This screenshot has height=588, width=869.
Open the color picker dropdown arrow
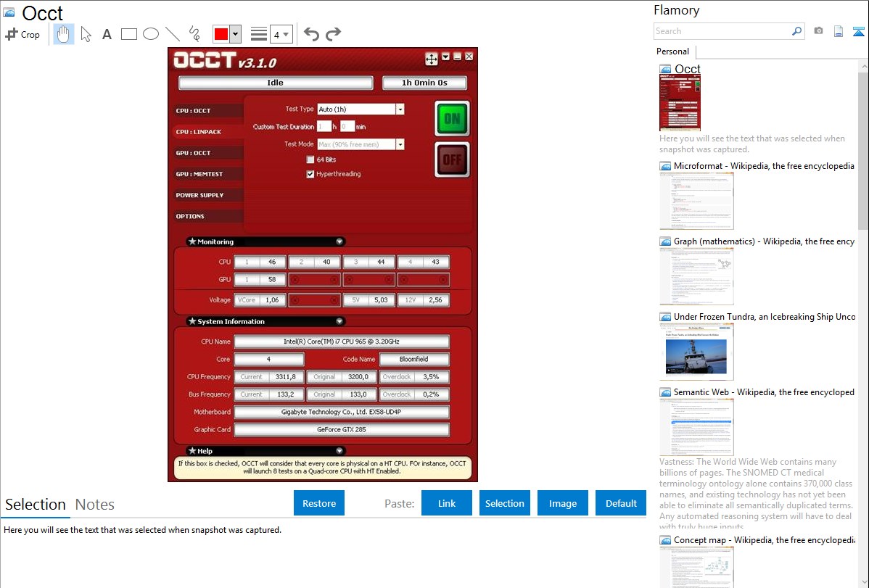(x=236, y=34)
